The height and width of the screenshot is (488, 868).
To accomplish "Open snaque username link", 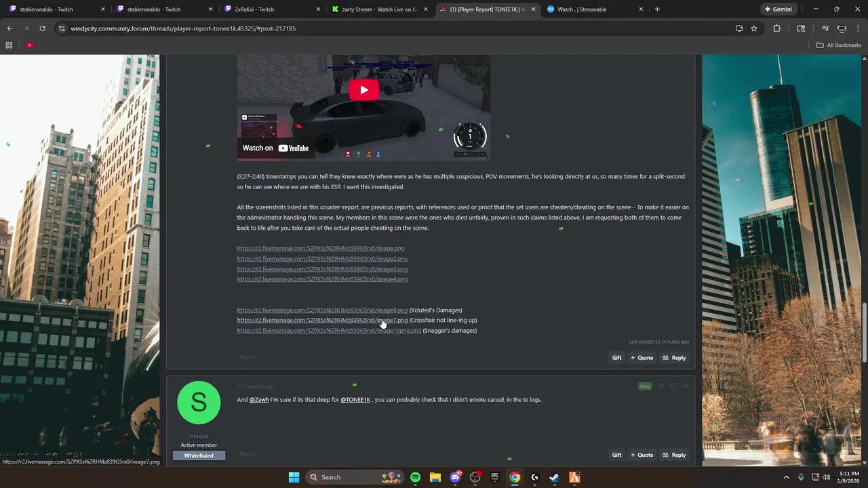I will [x=199, y=436].
